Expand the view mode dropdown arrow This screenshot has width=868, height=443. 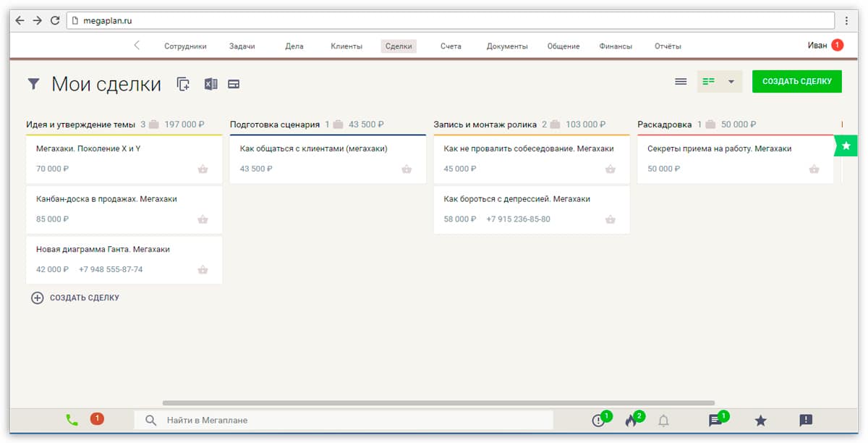tap(731, 82)
